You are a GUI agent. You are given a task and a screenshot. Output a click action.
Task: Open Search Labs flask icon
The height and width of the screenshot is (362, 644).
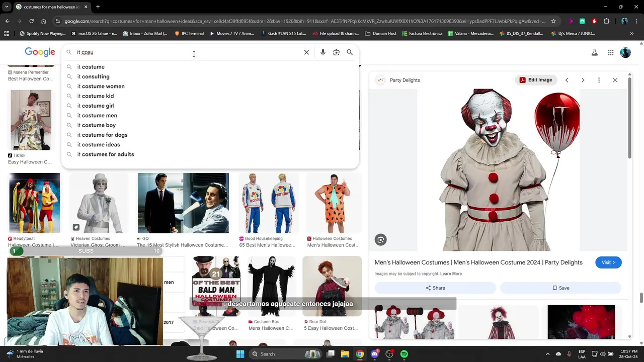click(x=595, y=52)
